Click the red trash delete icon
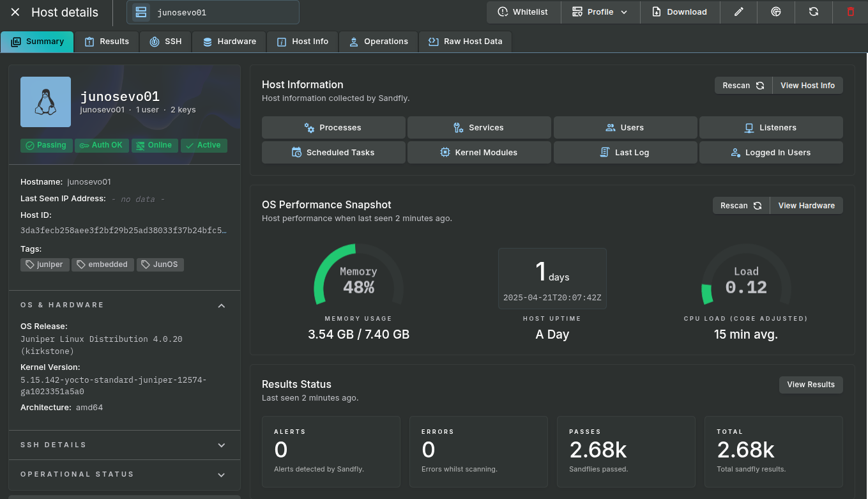The height and width of the screenshot is (499, 868). [850, 12]
